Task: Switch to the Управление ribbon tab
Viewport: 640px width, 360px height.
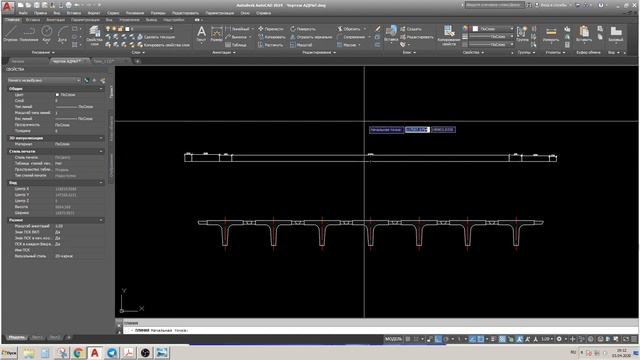Action: [129, 20]
